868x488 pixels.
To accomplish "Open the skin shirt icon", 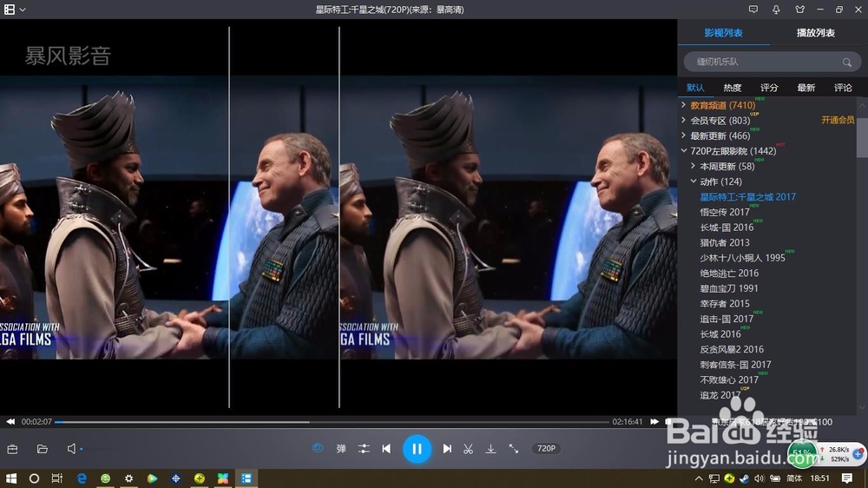I will click(800, 10).
